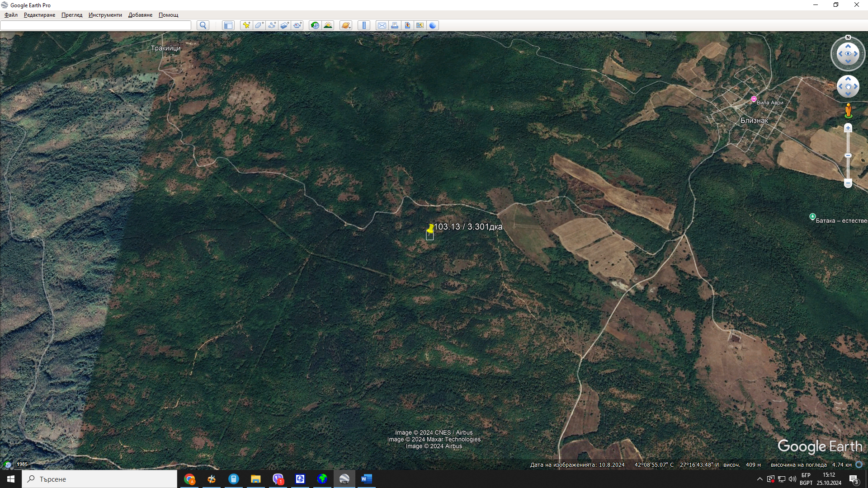Click the Близнак village label
Image resolution: width=868 pixels, height=488 pixels.
tap(754, 121)
